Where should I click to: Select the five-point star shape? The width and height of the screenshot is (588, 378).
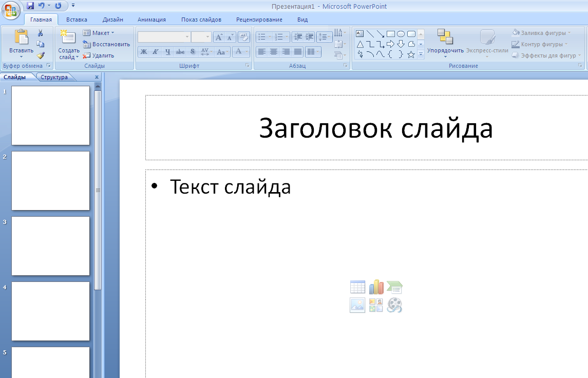(x=411, y=55)
